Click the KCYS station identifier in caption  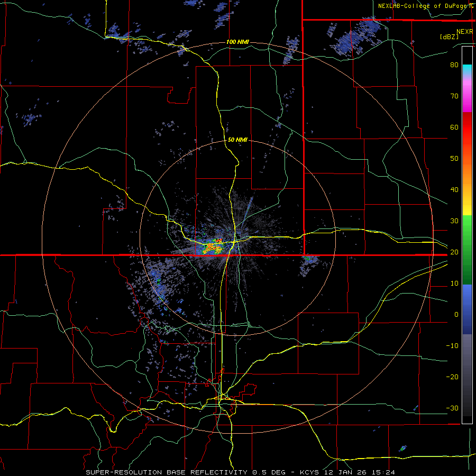[309, 472]
